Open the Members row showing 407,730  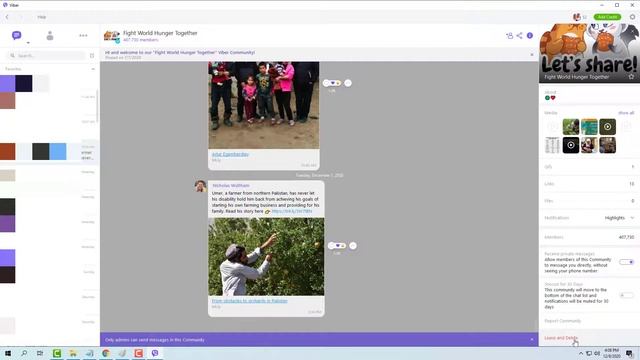click(x=589, y=237)
